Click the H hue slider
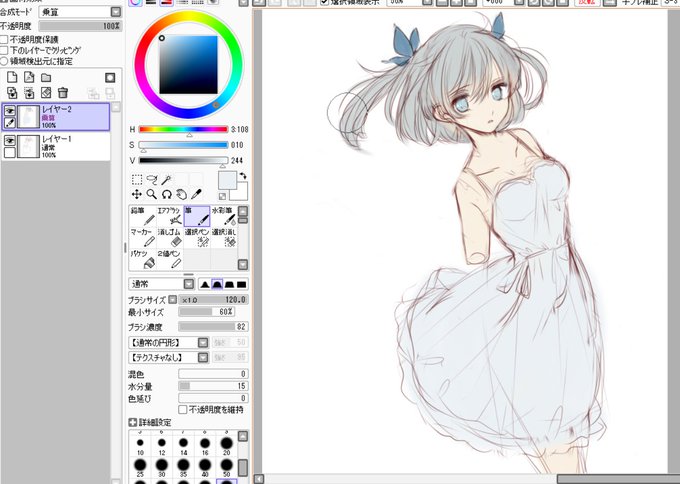This screenshot has height=484, width=680. point(183,129)
